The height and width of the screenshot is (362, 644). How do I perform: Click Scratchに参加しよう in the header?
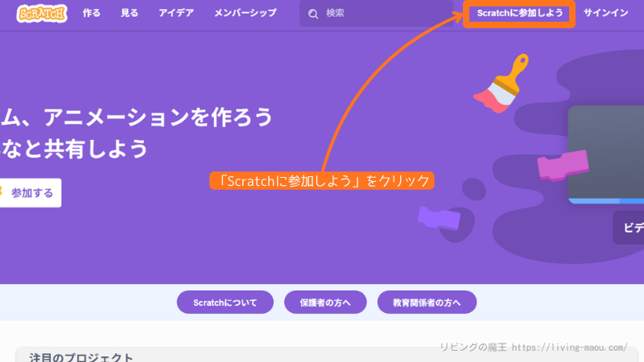(x=519, y=14)
